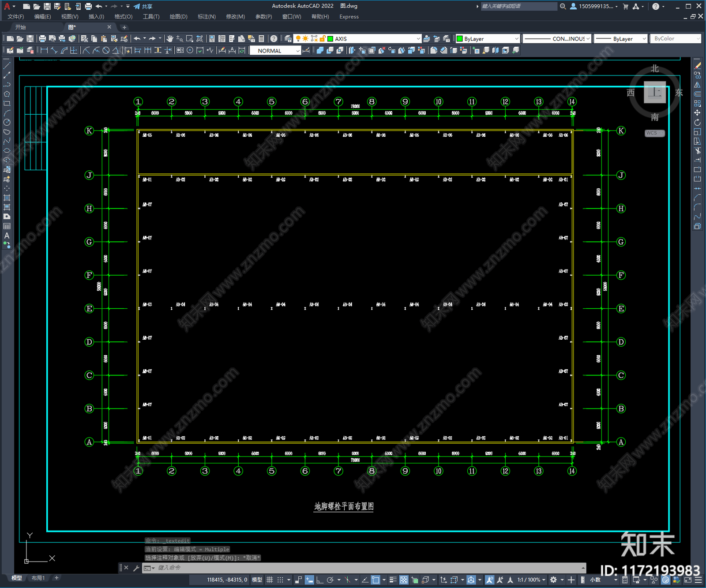Open the WCS coordinate system dropdown
706x588 pixels.
(655, 133)
